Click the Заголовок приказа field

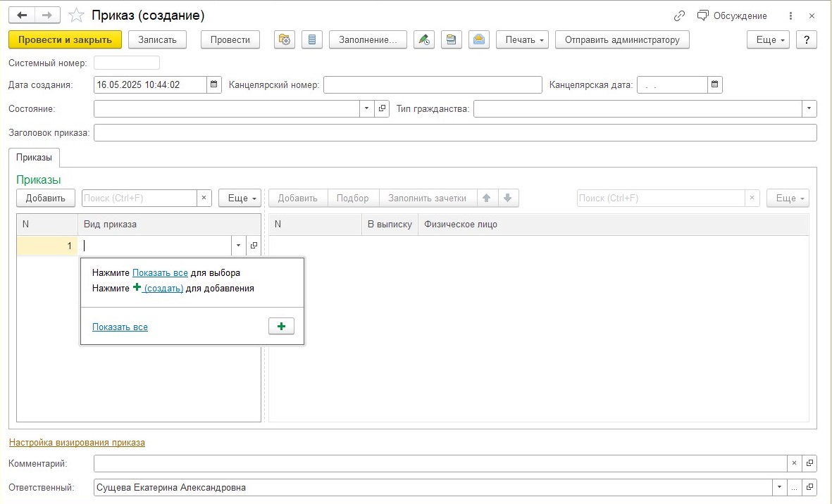point(455,132)
